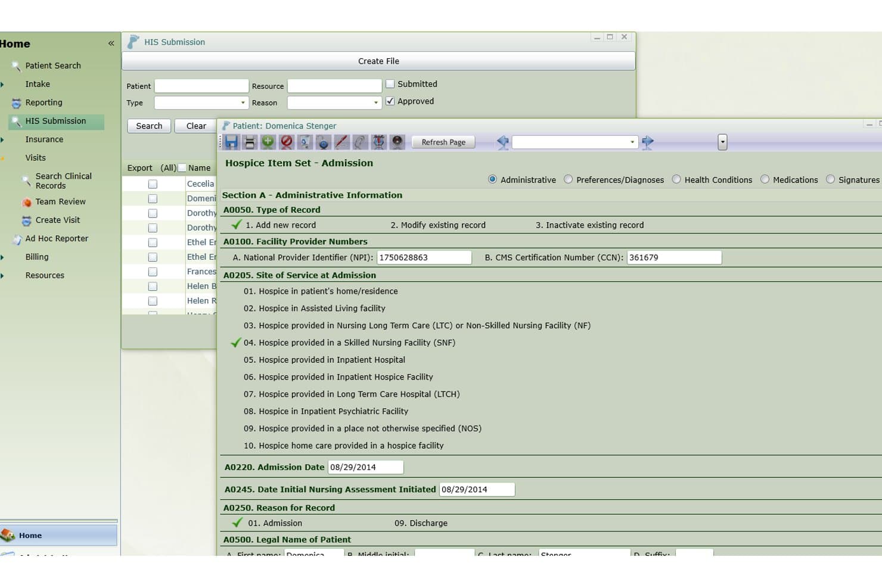Click the red circle-slash Cancel icon
Screen dimensions: 882x588
pos(287,142)
